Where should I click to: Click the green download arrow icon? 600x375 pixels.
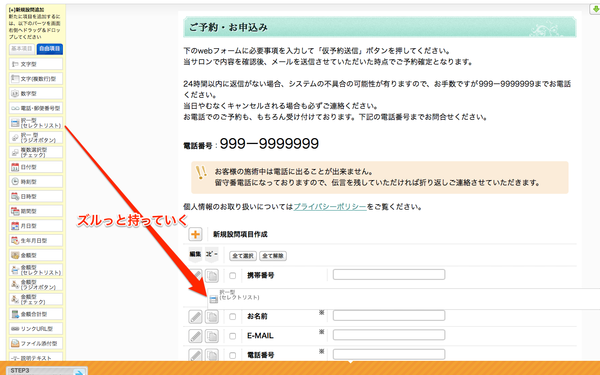[595, 10]
